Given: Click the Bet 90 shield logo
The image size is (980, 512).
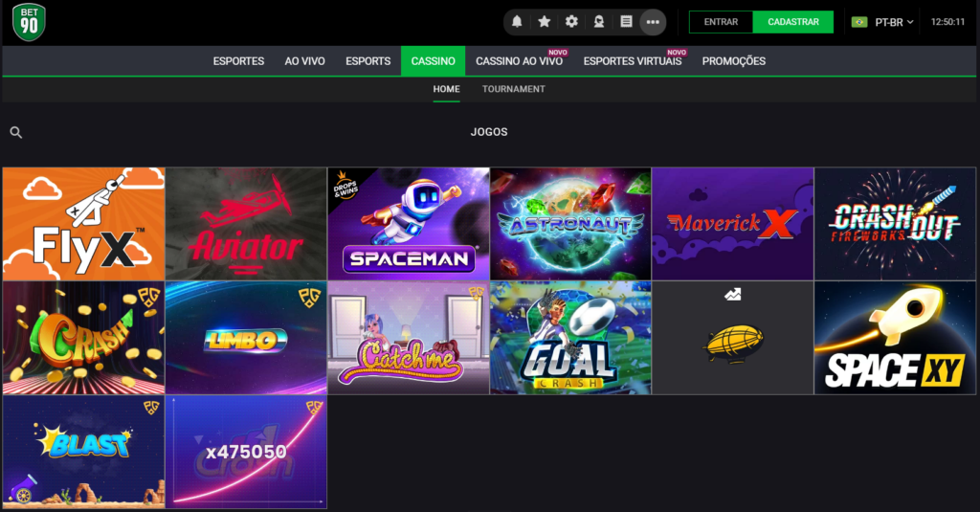Looking at the screenshot, I should point(29,22).
